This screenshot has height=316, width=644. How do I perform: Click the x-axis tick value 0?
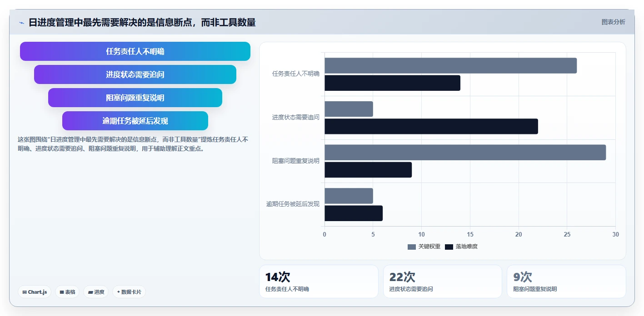tap(324, 234)
